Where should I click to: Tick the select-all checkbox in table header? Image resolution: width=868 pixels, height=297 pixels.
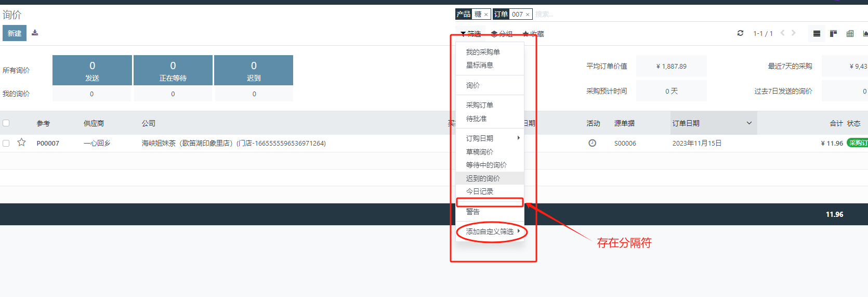6,123
